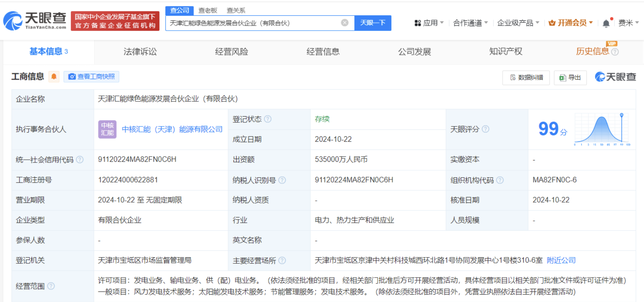Switch to the 公司发展 tab

click(x=414, y=52)
